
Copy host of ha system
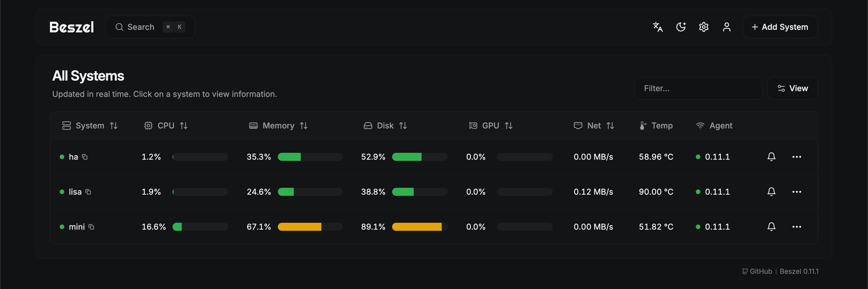85,157
